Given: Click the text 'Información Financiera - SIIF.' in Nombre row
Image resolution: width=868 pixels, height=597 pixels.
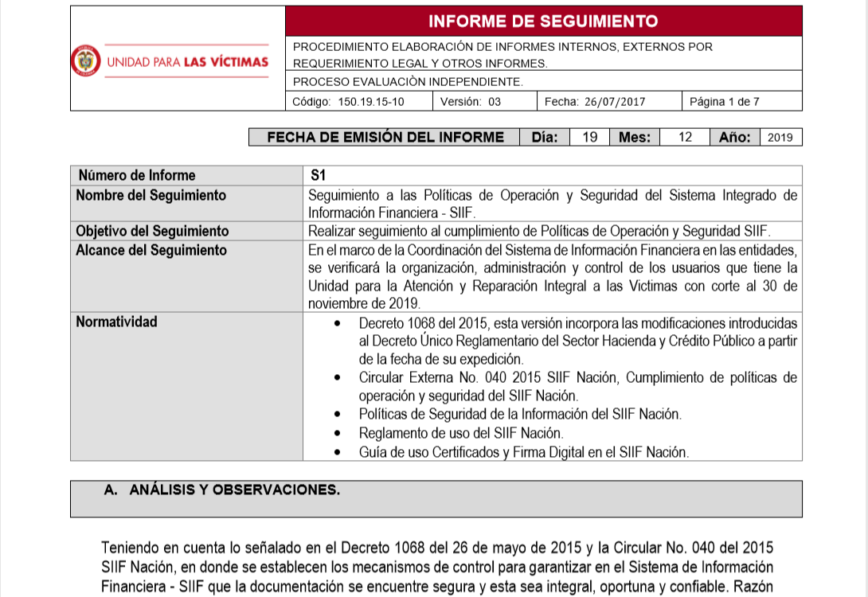Looking at the screenshot, I should pos(392,213).
